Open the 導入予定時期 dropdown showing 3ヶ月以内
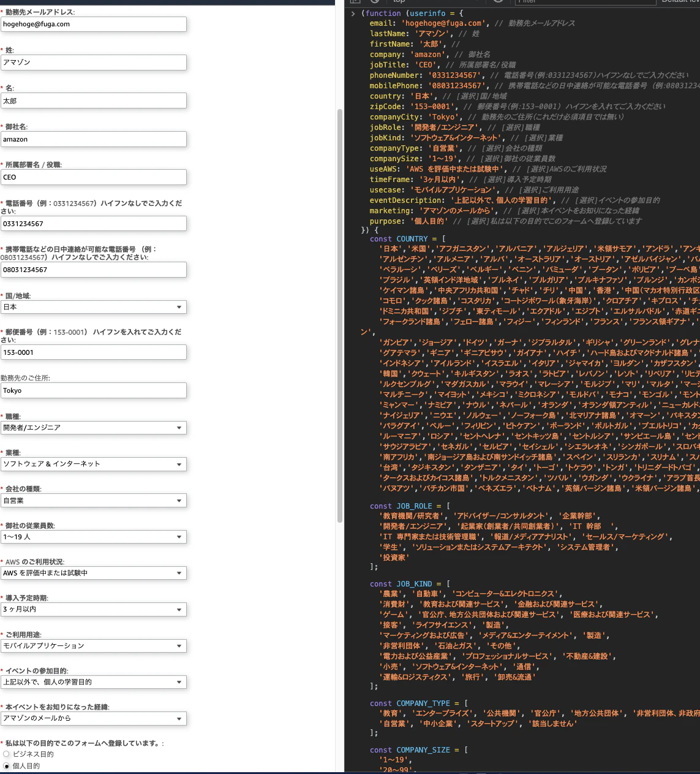Viewport: 700px width, 774px height. [x=93, y=609]
